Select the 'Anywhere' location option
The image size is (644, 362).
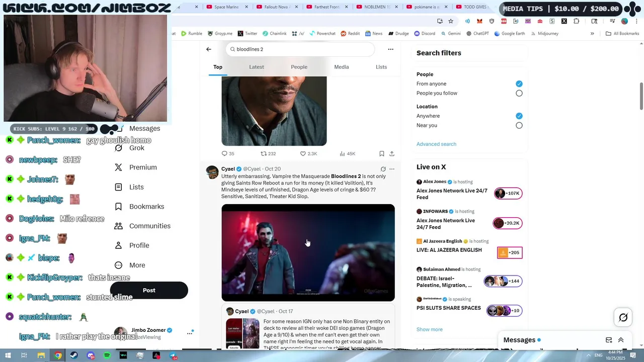pos(519,116)
